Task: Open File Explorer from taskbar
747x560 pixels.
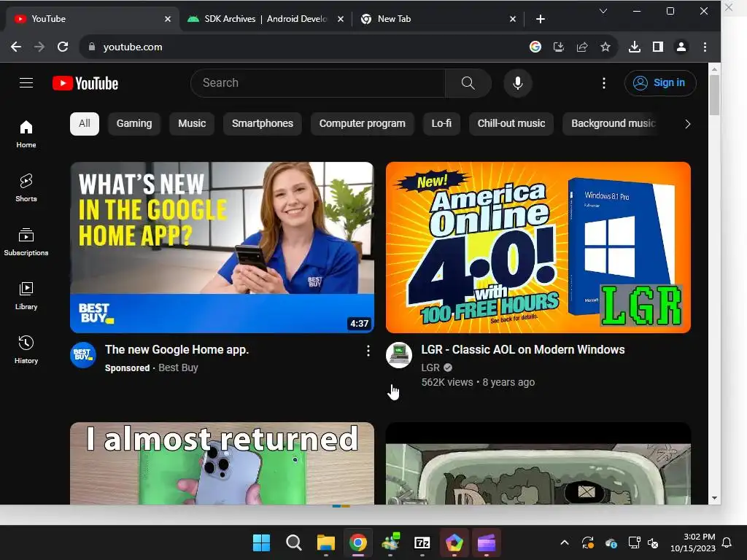Action: coord(326,542)
